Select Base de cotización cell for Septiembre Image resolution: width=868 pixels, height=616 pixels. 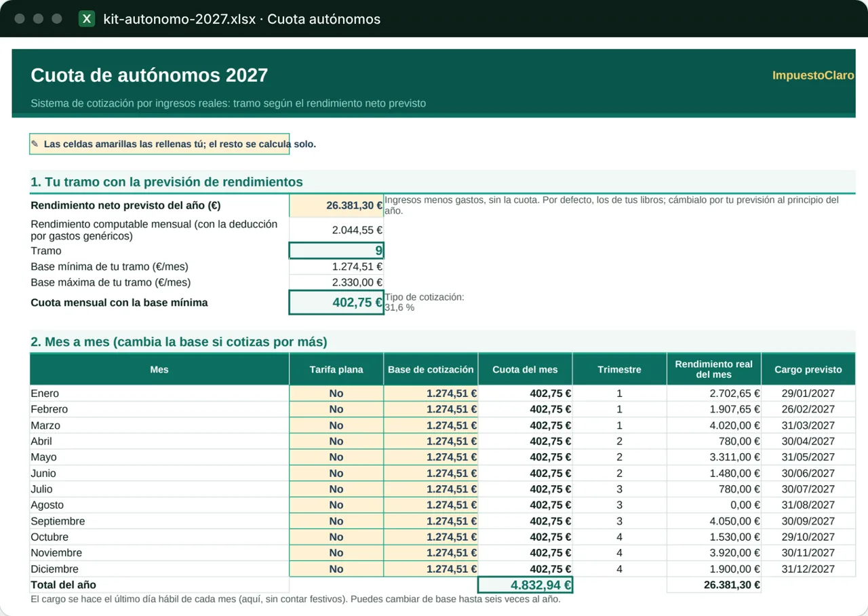[x=431, y=521]
